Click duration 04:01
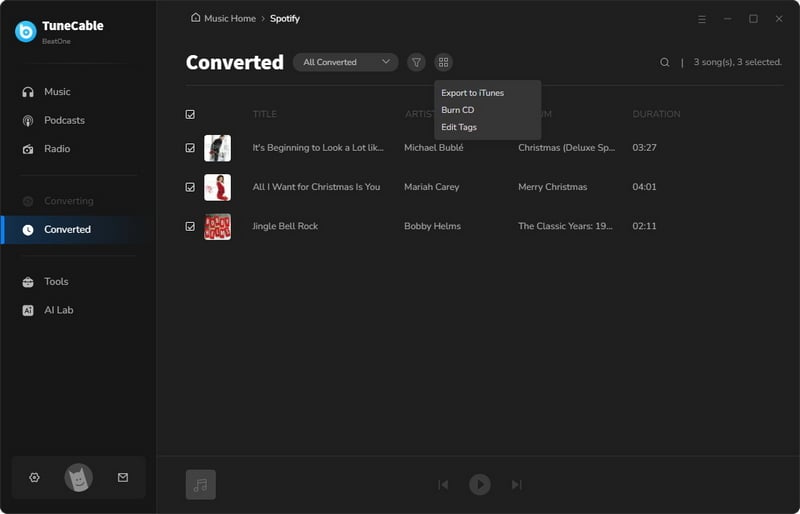The height and width of the screenshot is (514, 800). coord(644,187)
